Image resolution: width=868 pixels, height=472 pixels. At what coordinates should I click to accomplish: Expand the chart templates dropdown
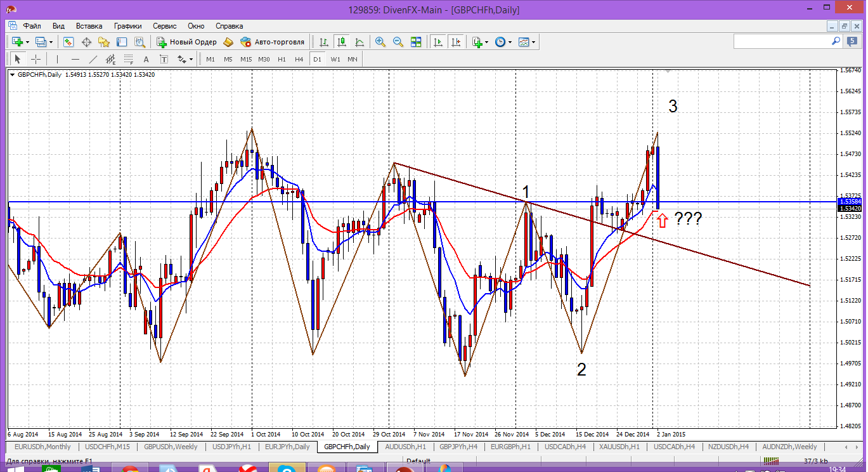[x=534, y=42]
